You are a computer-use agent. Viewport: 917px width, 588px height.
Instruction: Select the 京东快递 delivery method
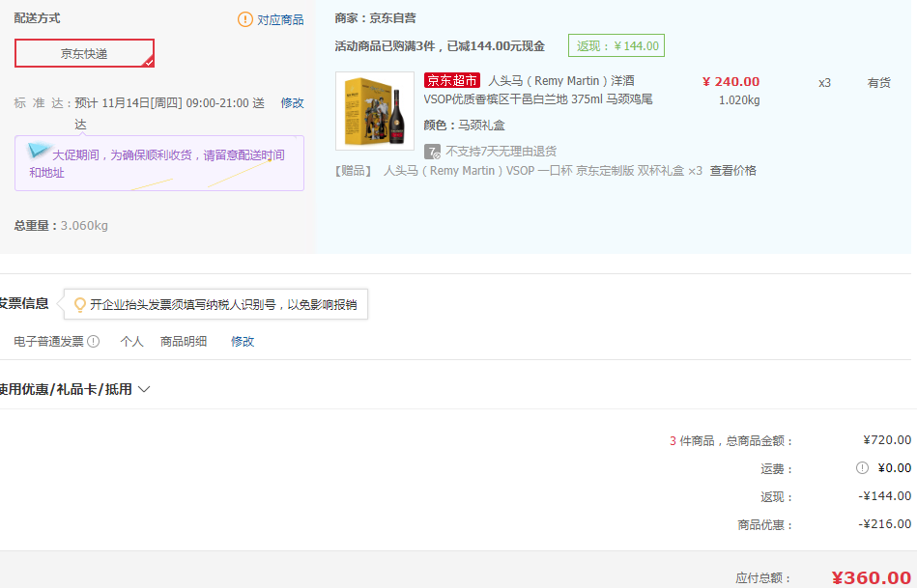pos(84,53)
